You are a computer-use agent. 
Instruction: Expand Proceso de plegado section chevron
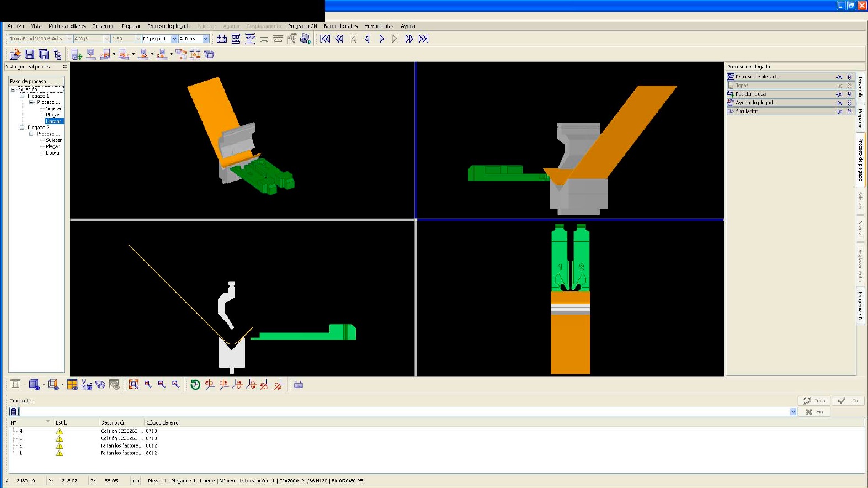849,77
